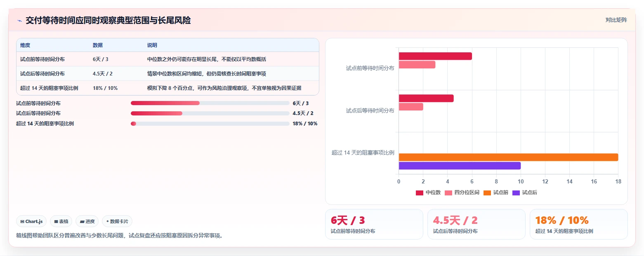644x256 pixels.
Task: Click table cell 试点前等待时间分布
Action: pos(42,59)
